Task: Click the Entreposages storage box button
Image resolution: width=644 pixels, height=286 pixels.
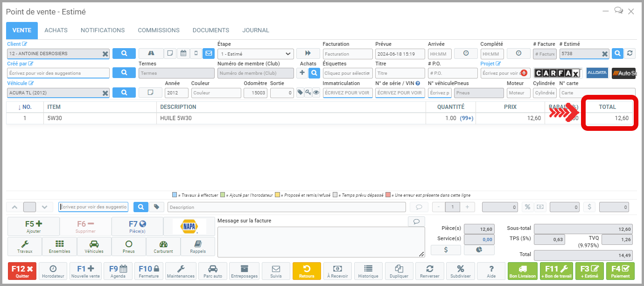Action: (244, 271)
